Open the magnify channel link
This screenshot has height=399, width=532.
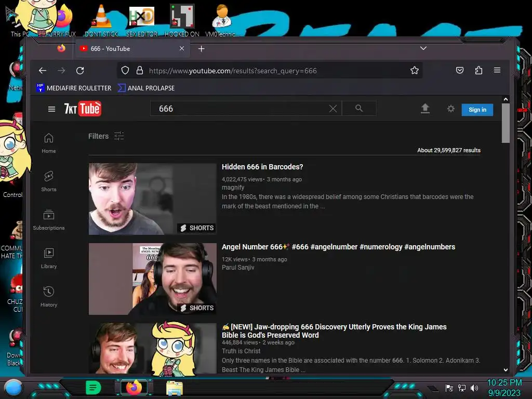233,187
